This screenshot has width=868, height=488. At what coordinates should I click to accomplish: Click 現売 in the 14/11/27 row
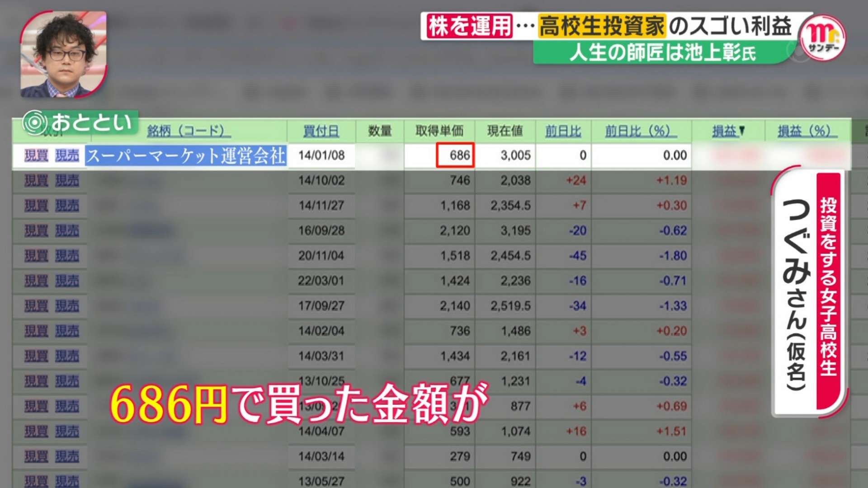click(x=67, y=206)
